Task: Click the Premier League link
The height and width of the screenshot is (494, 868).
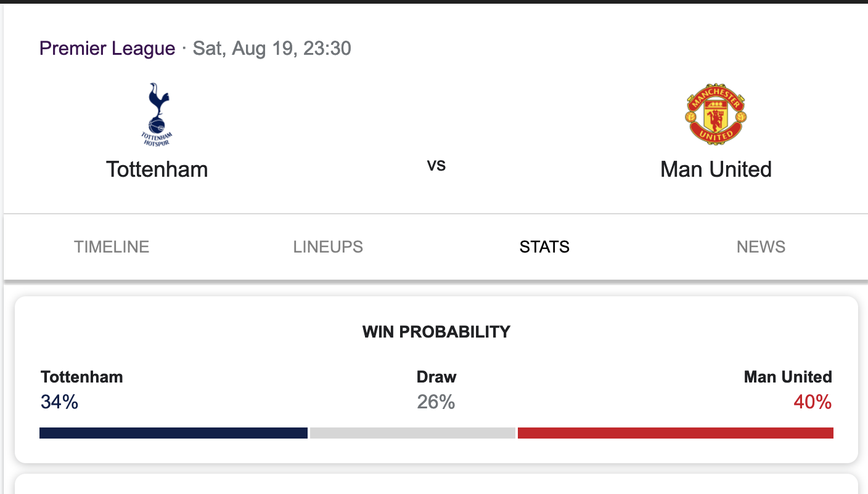Action: (x=107, y=48)
